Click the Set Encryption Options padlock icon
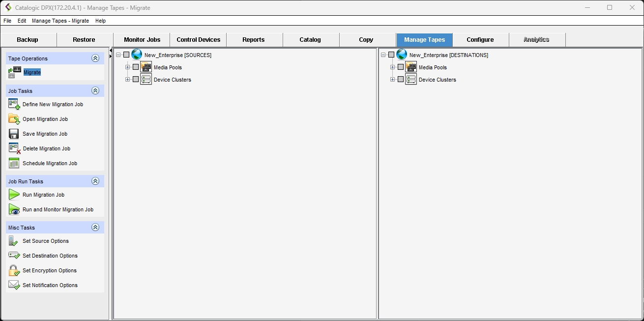The image size is (644, 321). [x=14, y=270]
